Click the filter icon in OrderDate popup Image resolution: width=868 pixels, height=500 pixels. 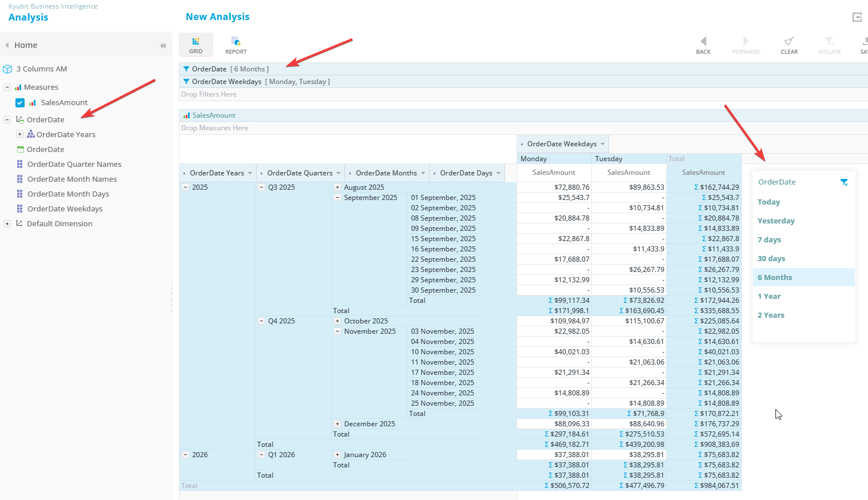(844, 182)
